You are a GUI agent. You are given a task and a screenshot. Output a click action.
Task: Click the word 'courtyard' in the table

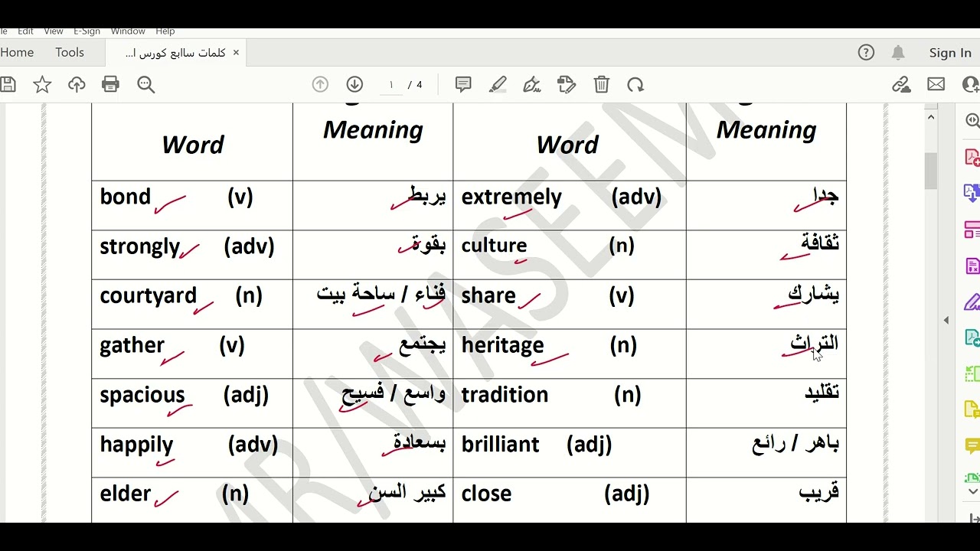[x=149, y=296]
